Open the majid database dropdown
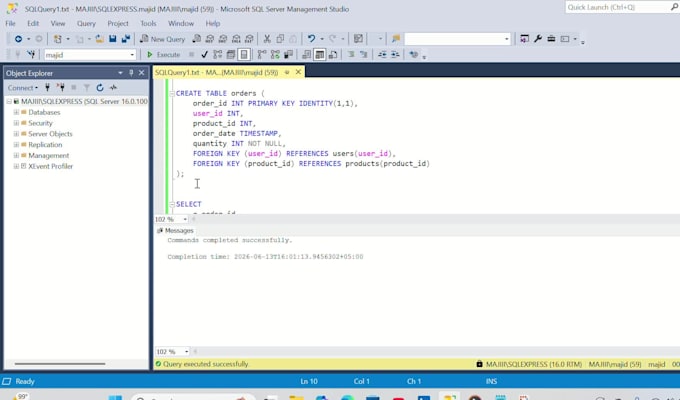The width and height of the screenshot is (680, 400). 132,55
